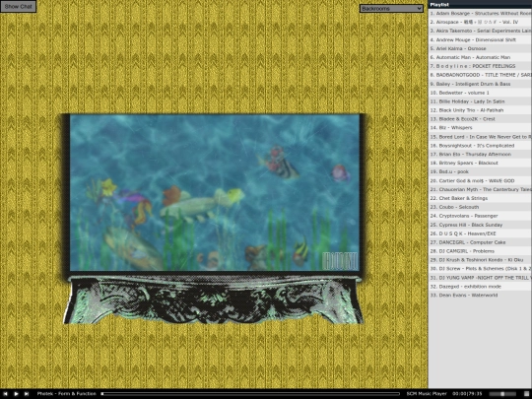The image size is (532, 399).
Task: Click the previous track button
Action: pyautogui.click(x=5, y=393)
